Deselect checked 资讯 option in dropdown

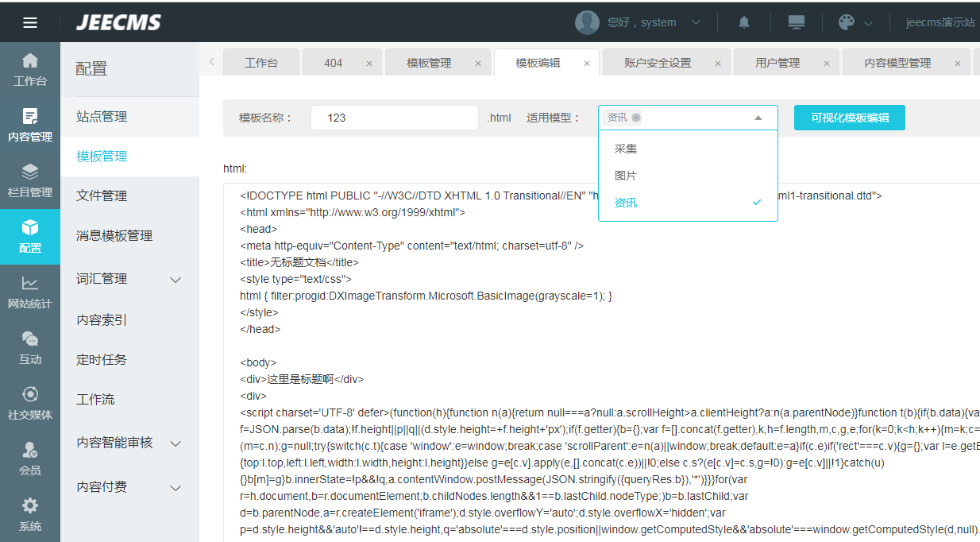[x=688, y=203]
